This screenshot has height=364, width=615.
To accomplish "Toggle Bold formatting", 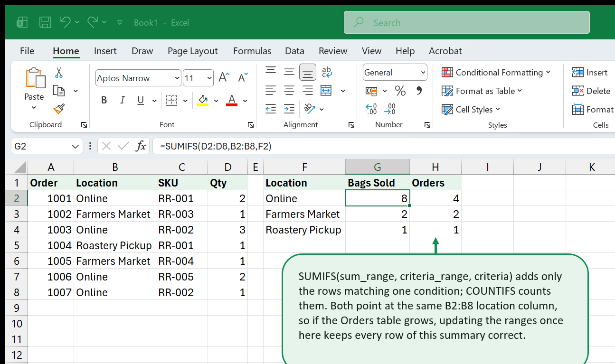I will click(x=104, y=100).
